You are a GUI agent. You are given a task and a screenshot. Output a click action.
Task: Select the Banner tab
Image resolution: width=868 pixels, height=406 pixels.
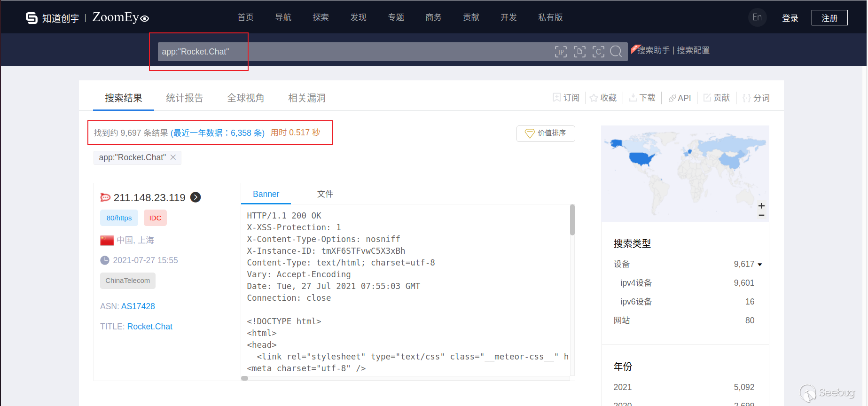[x=266, y=194]
